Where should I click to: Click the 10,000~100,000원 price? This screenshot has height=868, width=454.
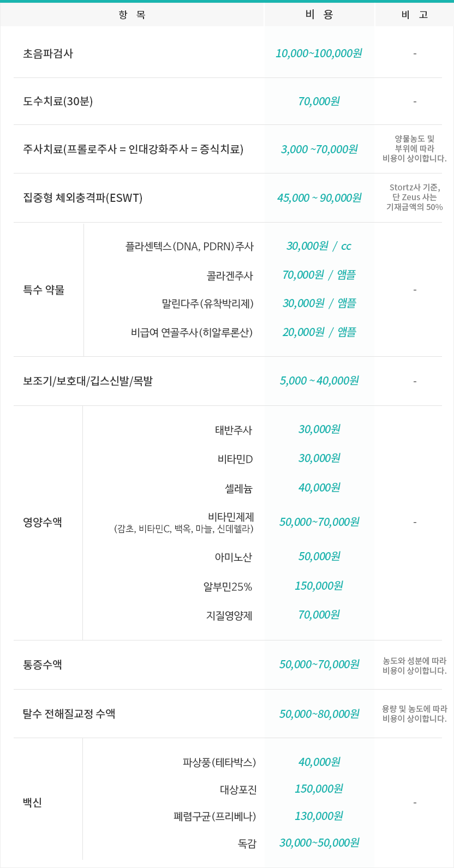[319, 53]
